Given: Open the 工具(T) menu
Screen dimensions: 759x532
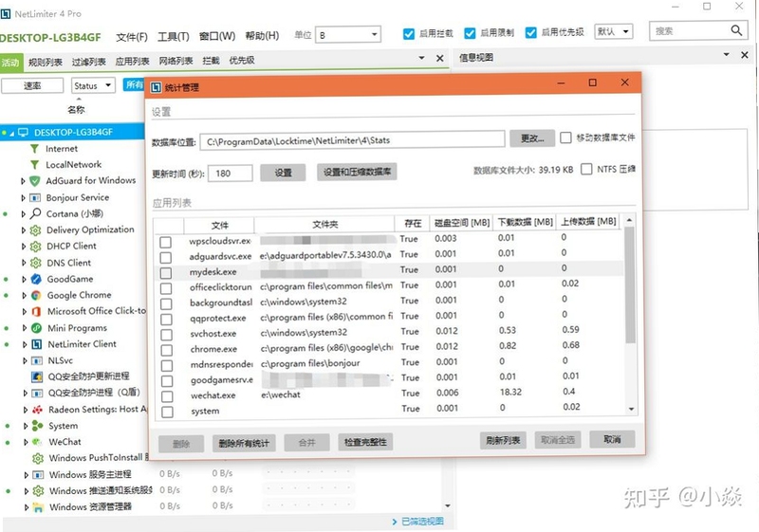Looking at the screenshot, I should [174, 37].
